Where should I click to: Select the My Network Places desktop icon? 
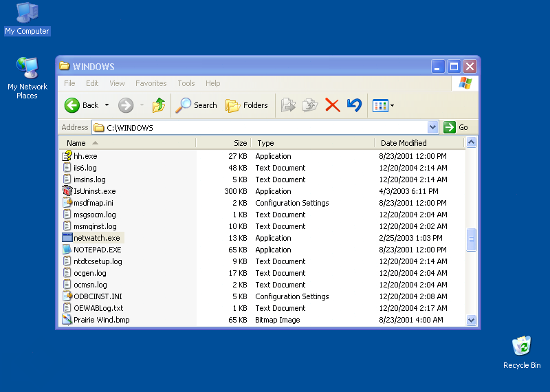27,78
